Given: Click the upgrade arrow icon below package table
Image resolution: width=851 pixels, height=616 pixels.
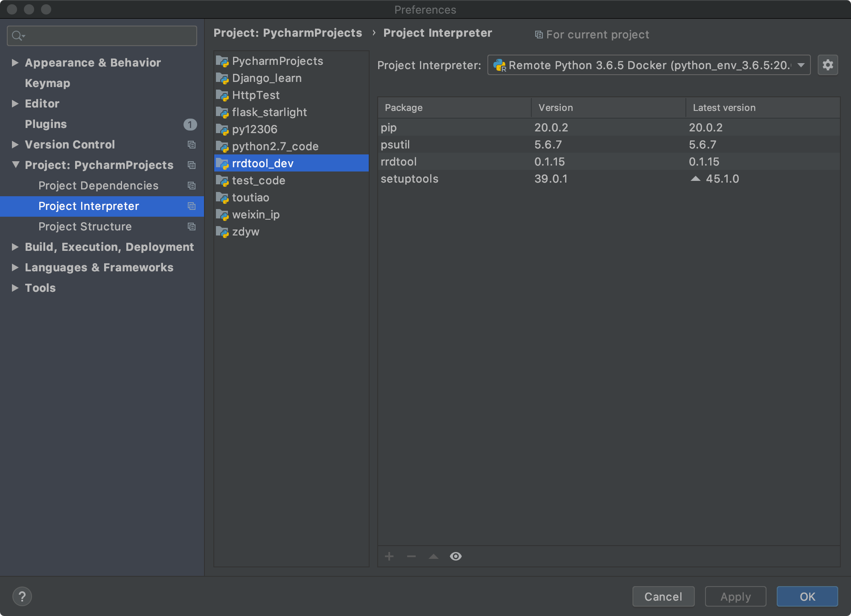Looking at the screenshot, I should [433, 556].
